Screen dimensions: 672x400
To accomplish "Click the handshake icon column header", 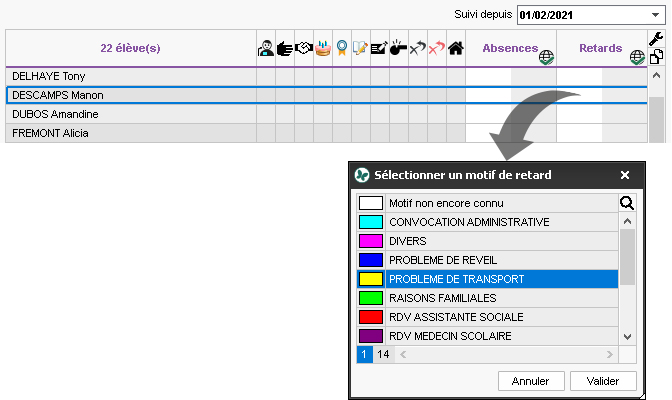I will [304, 48].
